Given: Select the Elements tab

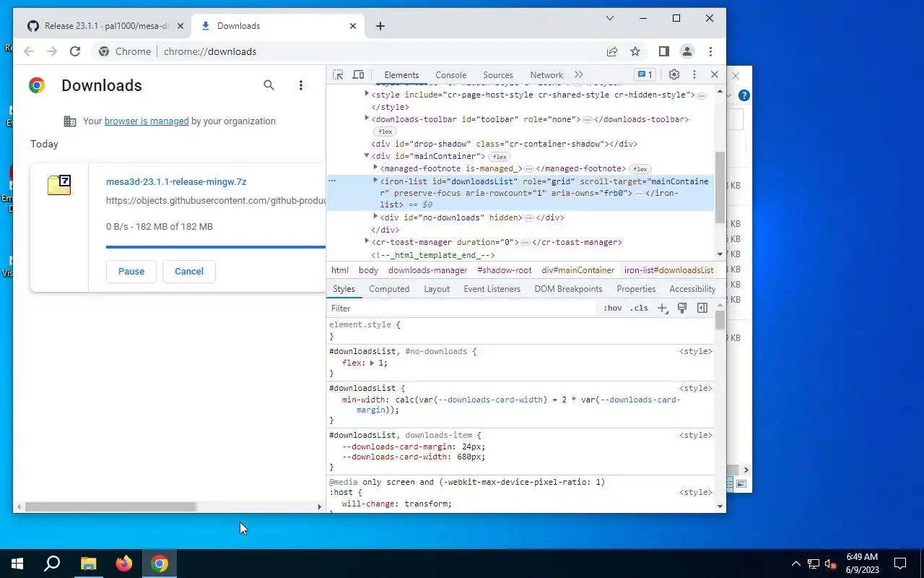Looking at the screenshot, I should tap(401, 75).
